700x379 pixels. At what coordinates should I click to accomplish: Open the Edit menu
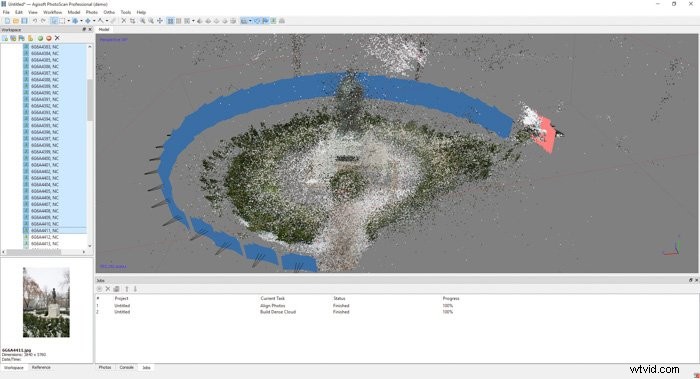coord(19,12)
